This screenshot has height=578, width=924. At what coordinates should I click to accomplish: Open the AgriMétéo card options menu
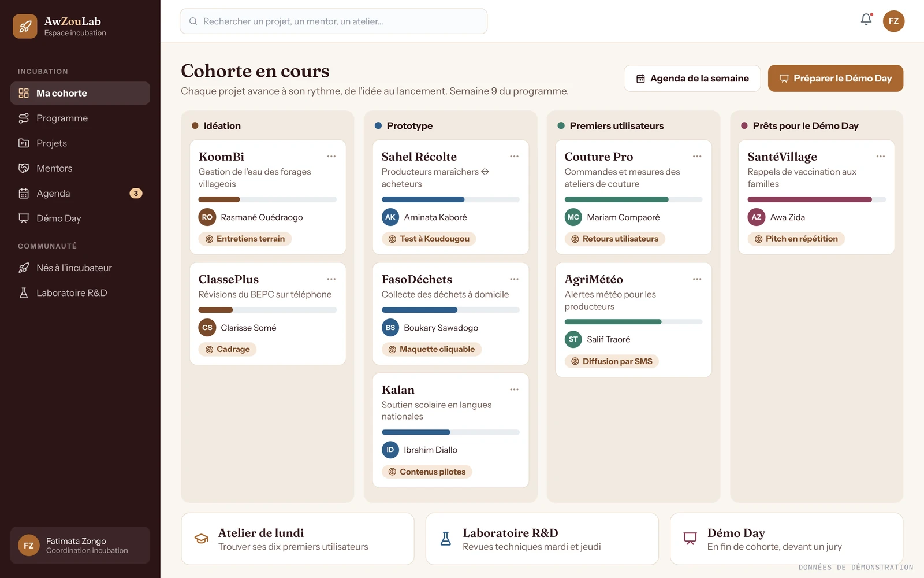(697, 279)
